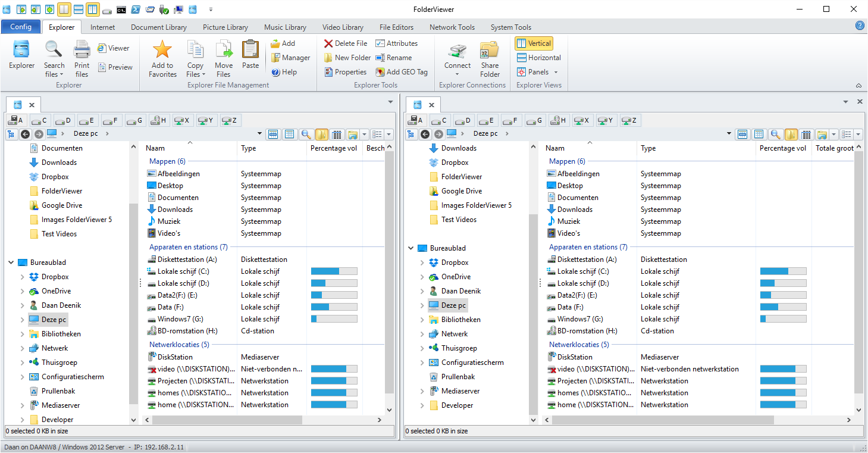Click Attributes button
Image resolution: width=868 pixels, height=453 pixels.
[x=397, y=43]
